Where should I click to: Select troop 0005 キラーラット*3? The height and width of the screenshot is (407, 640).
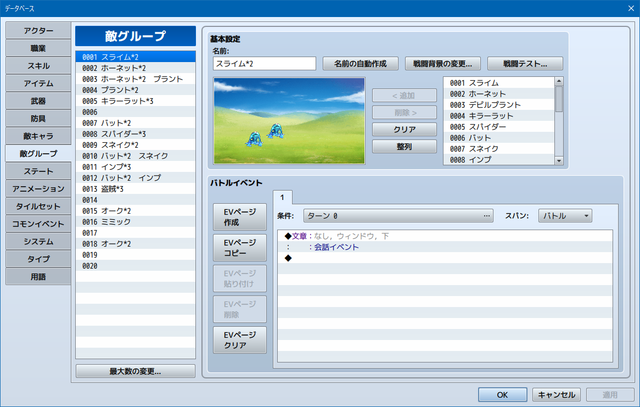click(x=136, y=101)
